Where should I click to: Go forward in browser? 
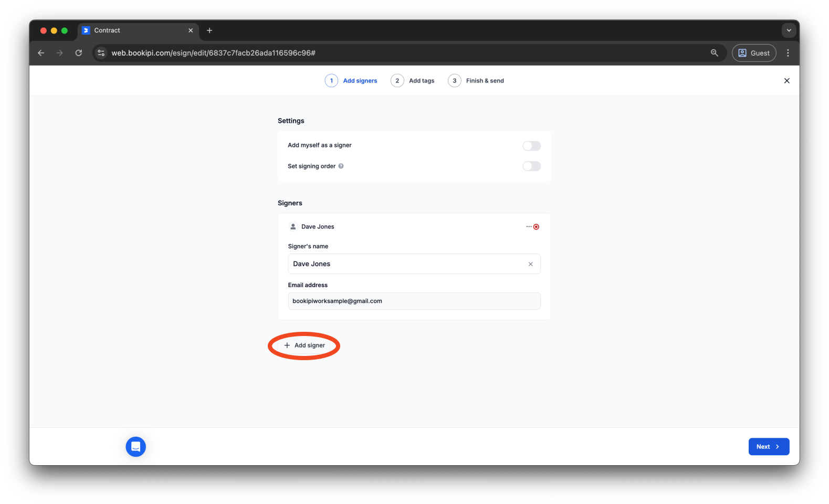click(x=60, y=53)
